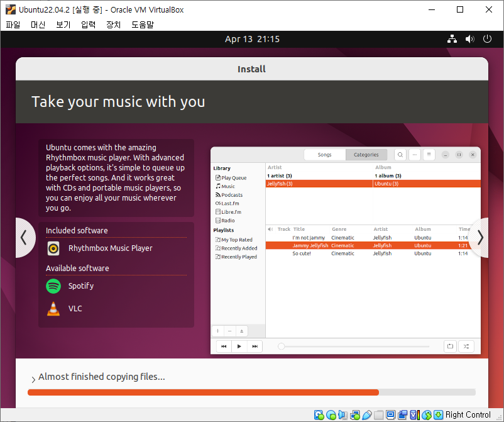The image size is (504, 422).
Task: Open the power menu icon in top bar
Action: [487, 39]
